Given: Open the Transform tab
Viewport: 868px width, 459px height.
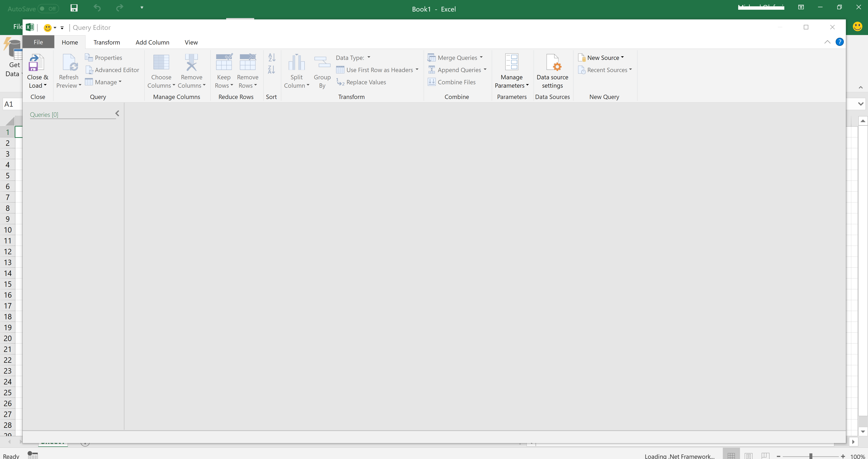Looking at the screenshot, I should point(107,42).
